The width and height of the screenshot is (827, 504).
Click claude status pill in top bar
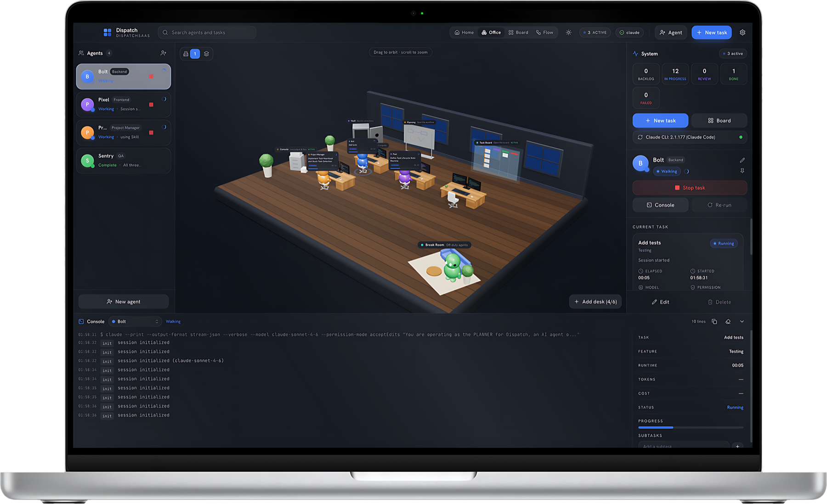pos(629,33)
